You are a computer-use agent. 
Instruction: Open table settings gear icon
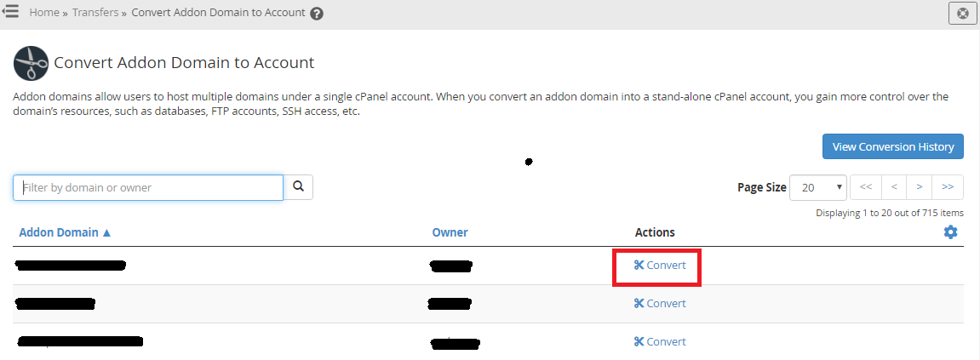click(950, 232)
